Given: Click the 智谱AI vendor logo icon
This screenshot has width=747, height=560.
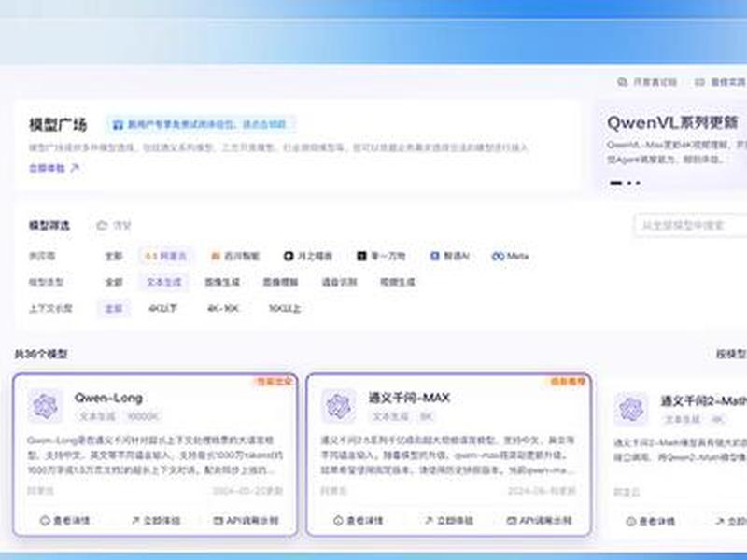Looking at the screenshot, I should 434,256.
